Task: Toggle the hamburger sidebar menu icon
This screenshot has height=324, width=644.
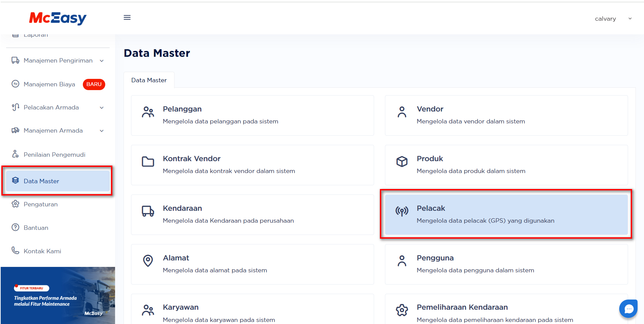Action: click(x=127, y=17)
